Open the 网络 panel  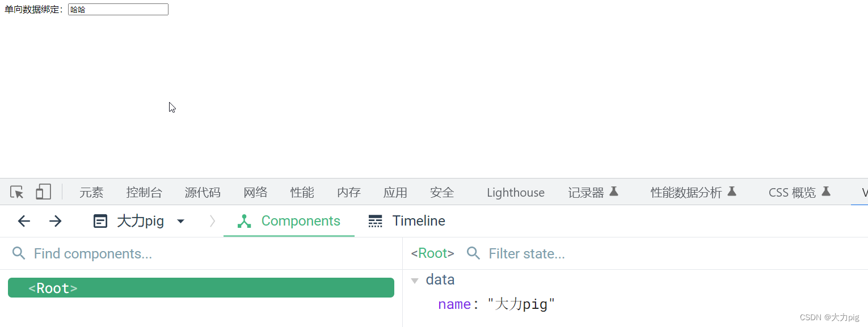pyautogui.click(x=255, y=192)
